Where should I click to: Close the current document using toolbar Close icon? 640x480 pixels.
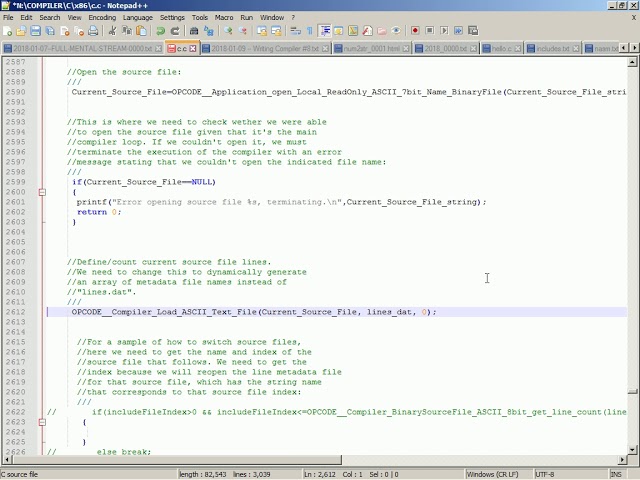(64, 31)
